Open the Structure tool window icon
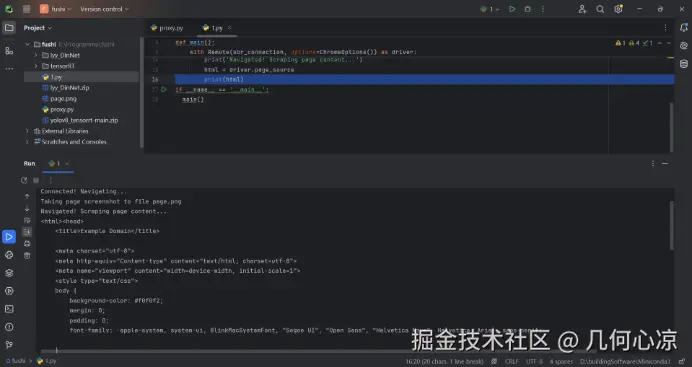The width and height of the screenshot is (692, 367). (x=9, y=51)
